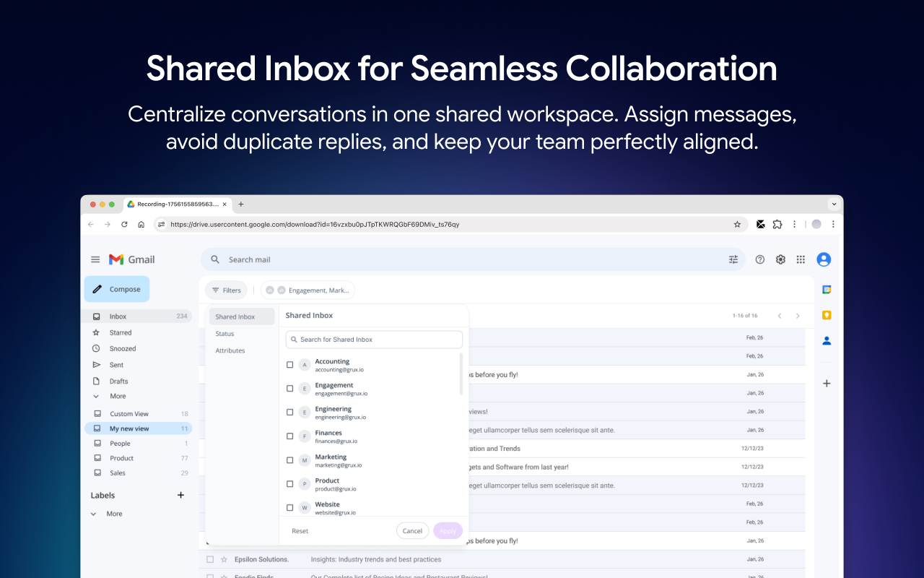Apply the Shared Inbox filter
This screenshot has height=578, width=924.
click(x=448, y=531)
